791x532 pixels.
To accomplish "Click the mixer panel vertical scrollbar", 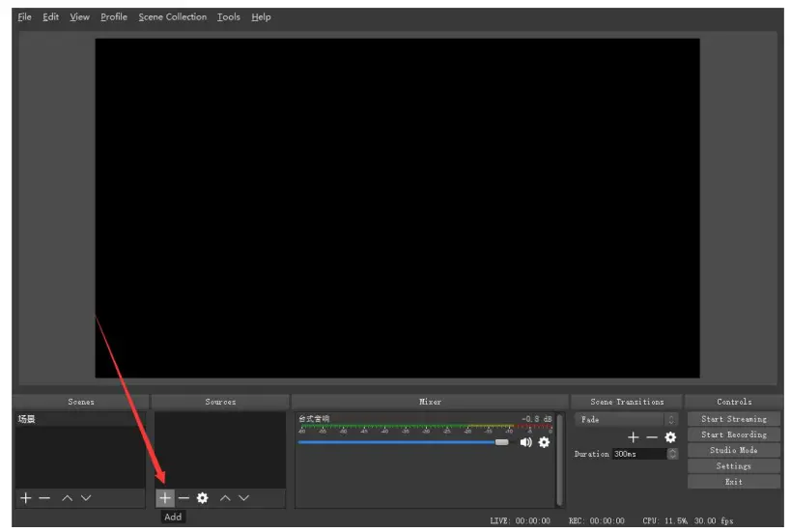I will point(559,460).
